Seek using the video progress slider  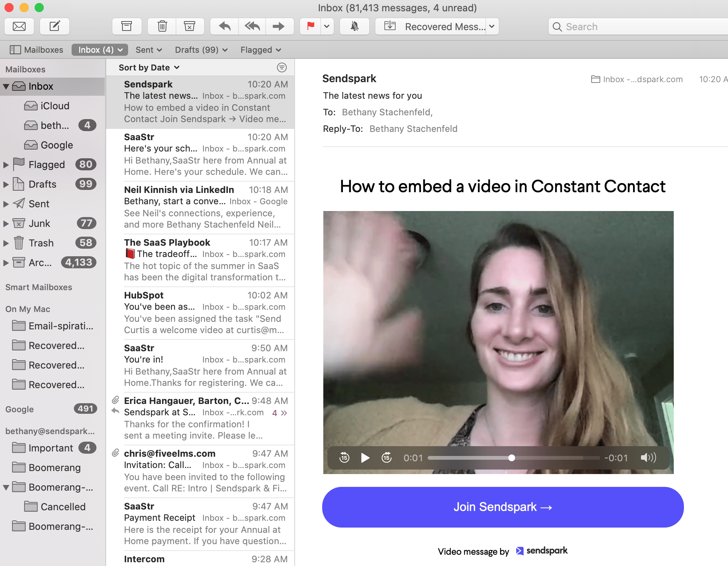tap(514, 458)
